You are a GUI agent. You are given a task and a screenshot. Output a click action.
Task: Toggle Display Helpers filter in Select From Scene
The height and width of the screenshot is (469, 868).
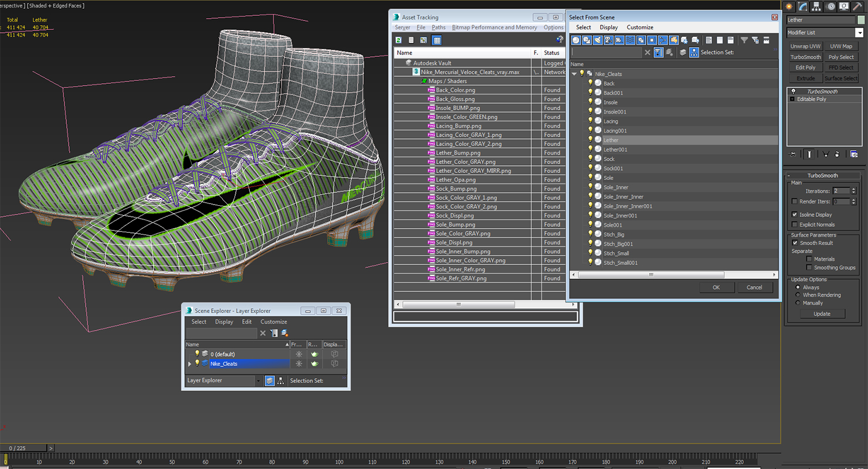[x=619, y=40]
